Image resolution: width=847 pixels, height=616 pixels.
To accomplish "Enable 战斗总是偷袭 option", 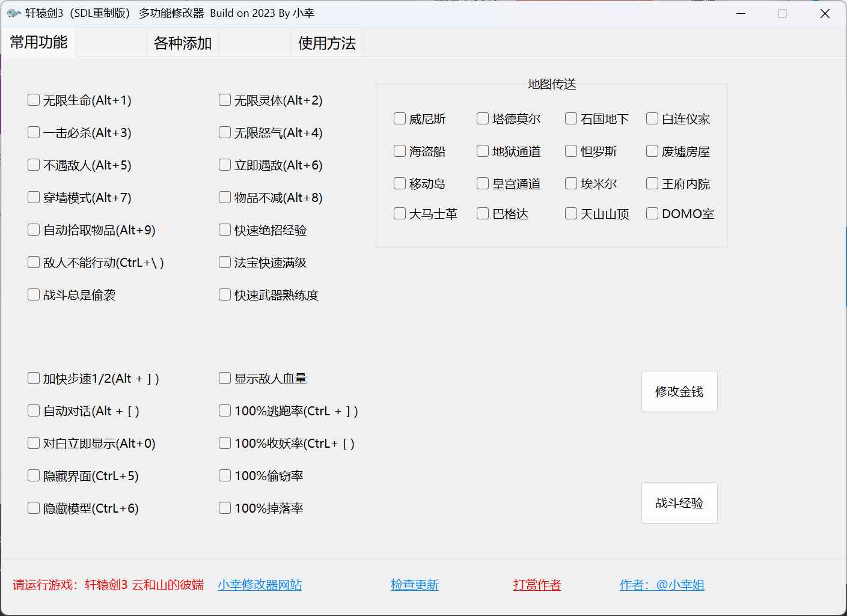I will [x=34, y=294].
